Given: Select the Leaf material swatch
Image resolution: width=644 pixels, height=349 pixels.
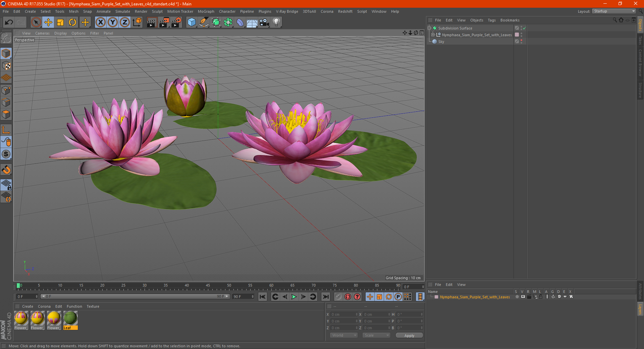Looking at the screenshot, I should click(x=70, y=320).
